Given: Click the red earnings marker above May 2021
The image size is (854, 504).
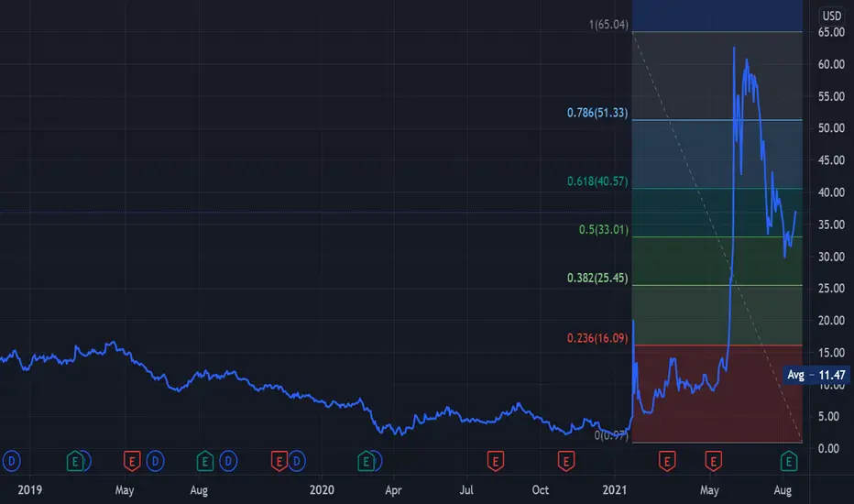Looking at the screenshot, I should (x=714, y=462).
